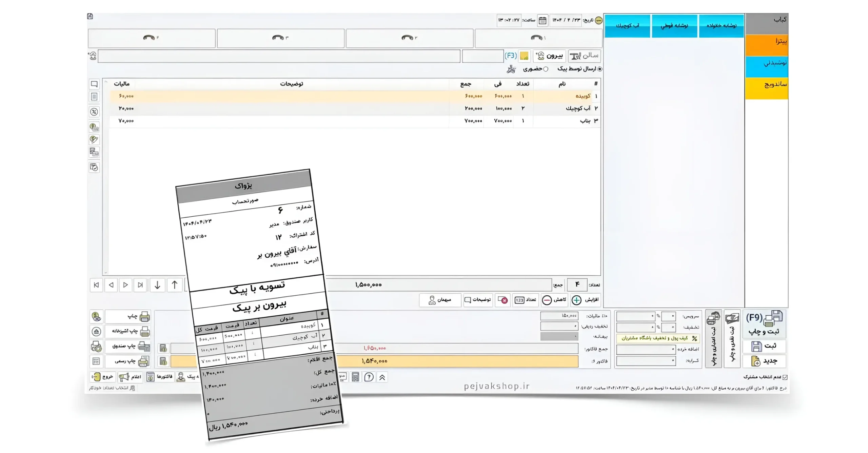Click the ثبت و چاپ (F9) button
Screen dimensions: 868x453
pos(764,323)
